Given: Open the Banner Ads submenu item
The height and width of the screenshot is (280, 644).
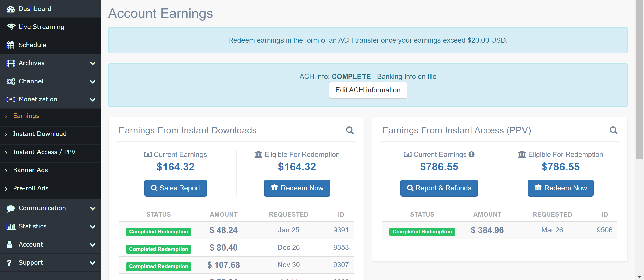Looking at the screenshot, I should [x=30, y=170].
